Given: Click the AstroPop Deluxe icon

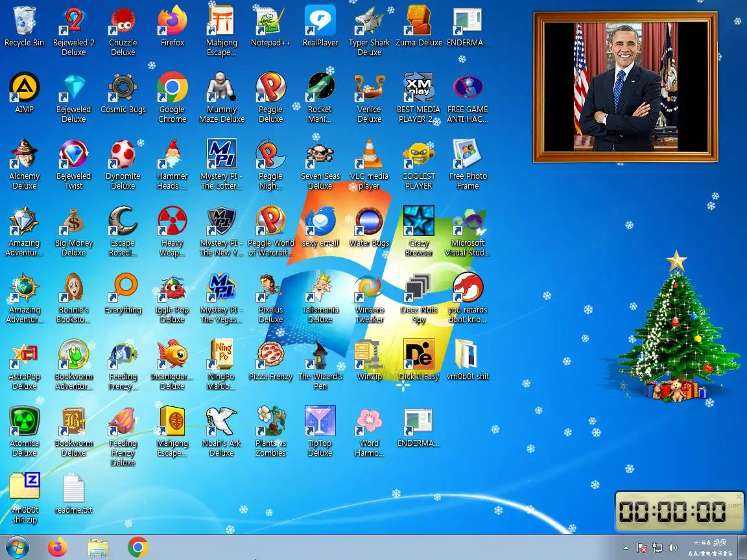Looking at the screenshot, I should pyautogui.click(x=24, y=364).
